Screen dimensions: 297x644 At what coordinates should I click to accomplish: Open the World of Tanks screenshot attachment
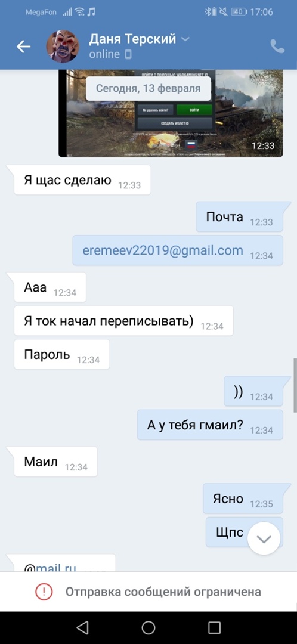point(171,113)
